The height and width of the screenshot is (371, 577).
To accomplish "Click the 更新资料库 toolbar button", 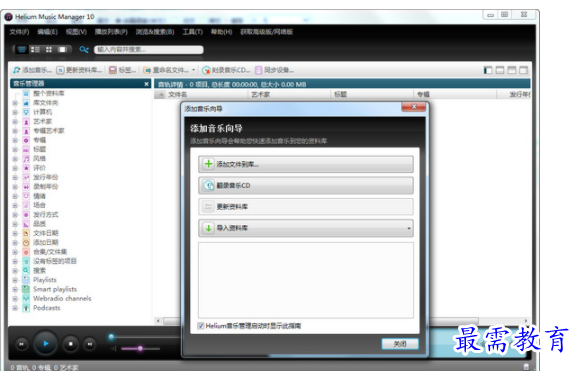I will 79,70.
